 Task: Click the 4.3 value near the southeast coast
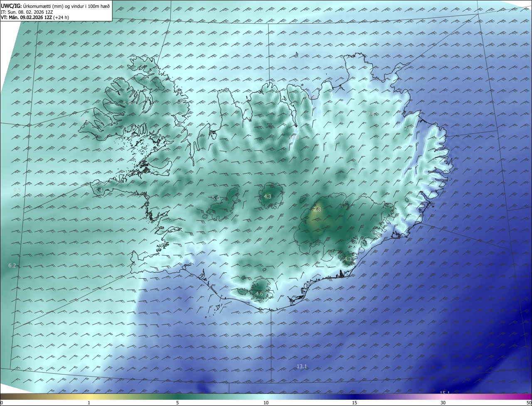pyautogui.click(x=348, y=259)
